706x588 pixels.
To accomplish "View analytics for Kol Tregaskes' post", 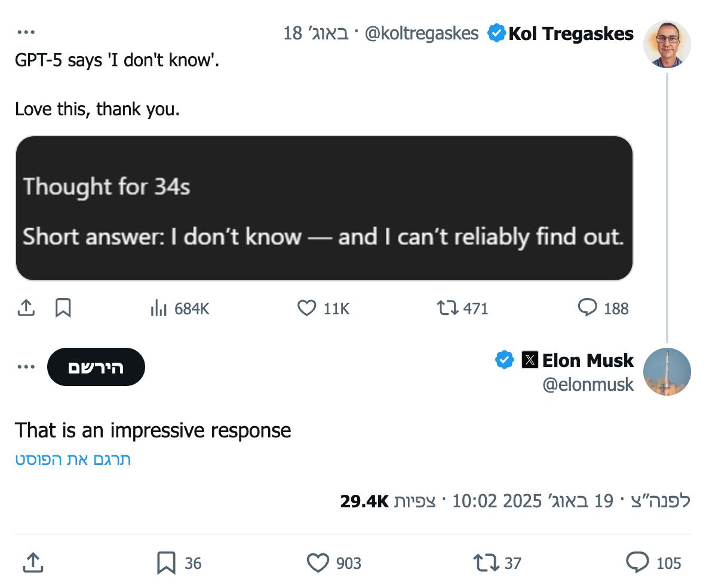I will pyautogui.click(x=158, y=308).
